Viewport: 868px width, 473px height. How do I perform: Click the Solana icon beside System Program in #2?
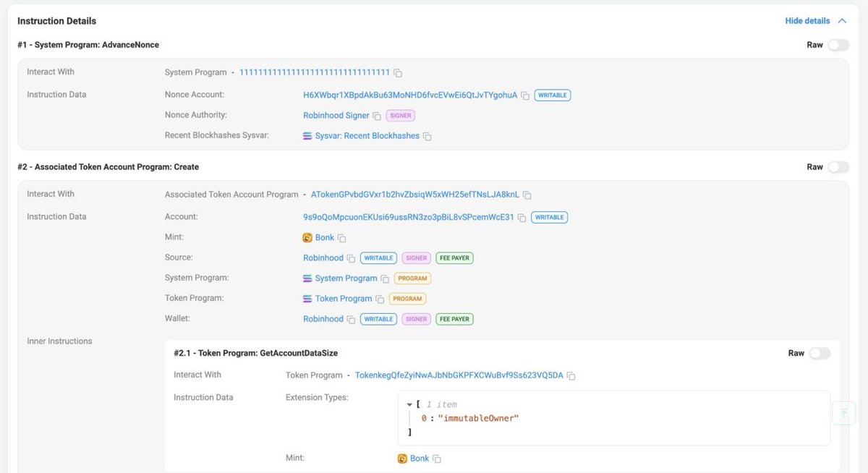click(x=307, y=278)
